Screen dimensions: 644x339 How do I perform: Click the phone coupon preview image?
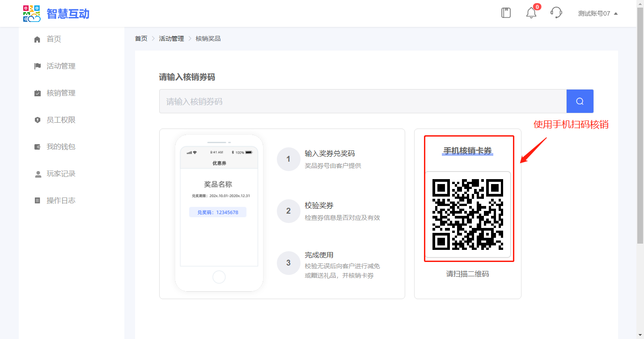coord(219,213)
